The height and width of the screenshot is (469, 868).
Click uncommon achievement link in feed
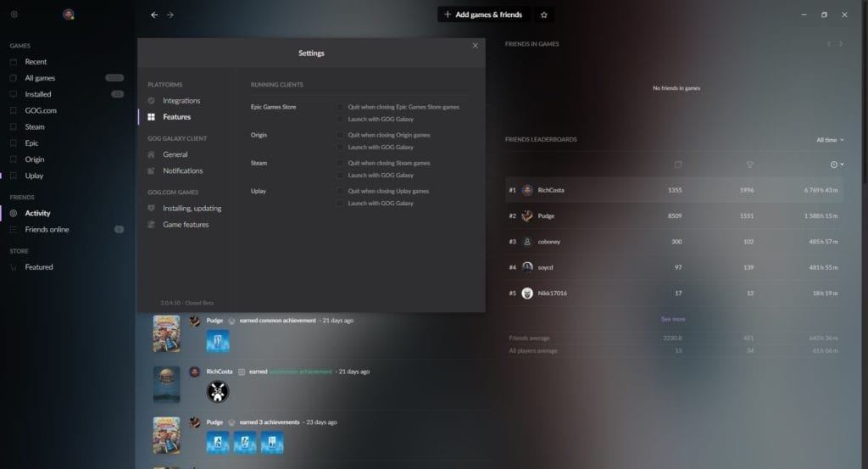coord(301,371)
